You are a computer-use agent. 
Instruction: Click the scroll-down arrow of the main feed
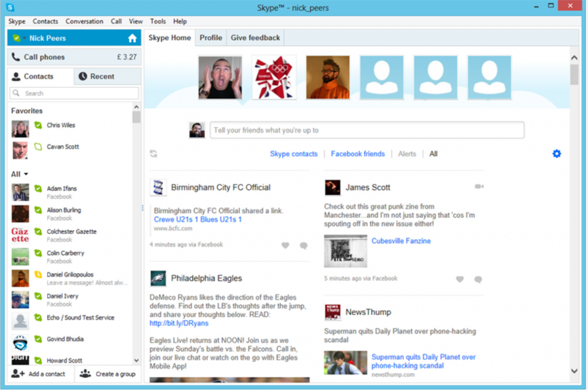click(574, 371)
